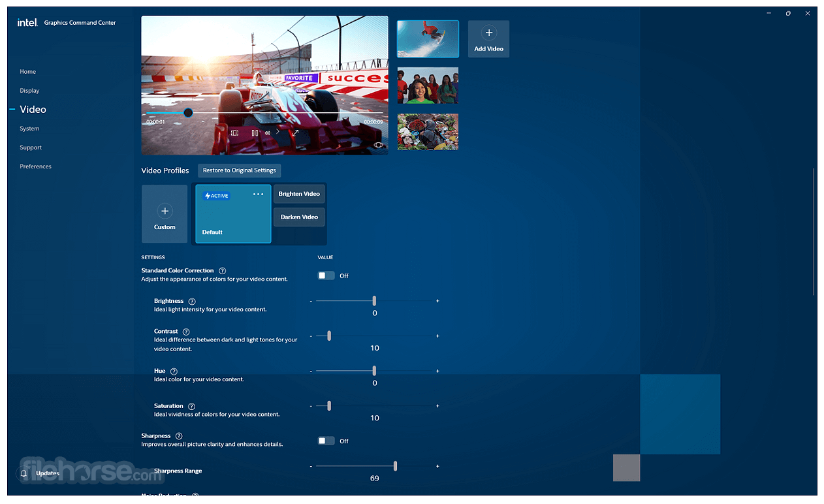Increase Sharpness Range with plus sign
Screen dimensions: 824x504
pyautogui.click(x=437, y=467)
